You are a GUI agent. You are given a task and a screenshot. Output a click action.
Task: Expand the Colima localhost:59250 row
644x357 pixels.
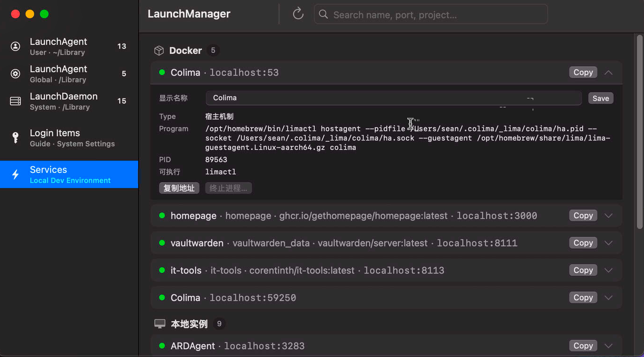pos(609,298)
